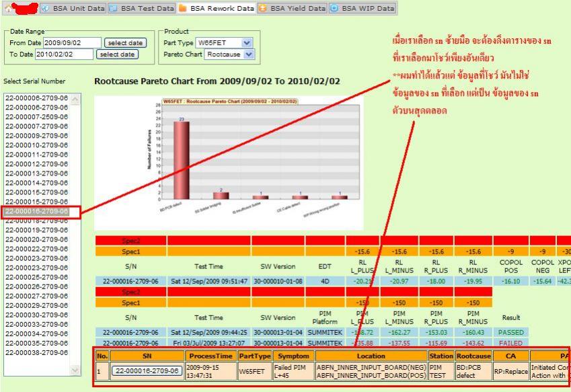Click the Station column header
Viewport: 571px width, 392px height.
click(x=441, y=356)
